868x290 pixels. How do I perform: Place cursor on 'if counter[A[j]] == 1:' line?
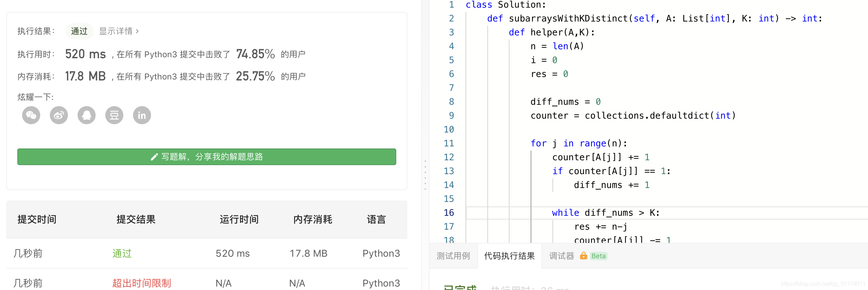point(611,171)
